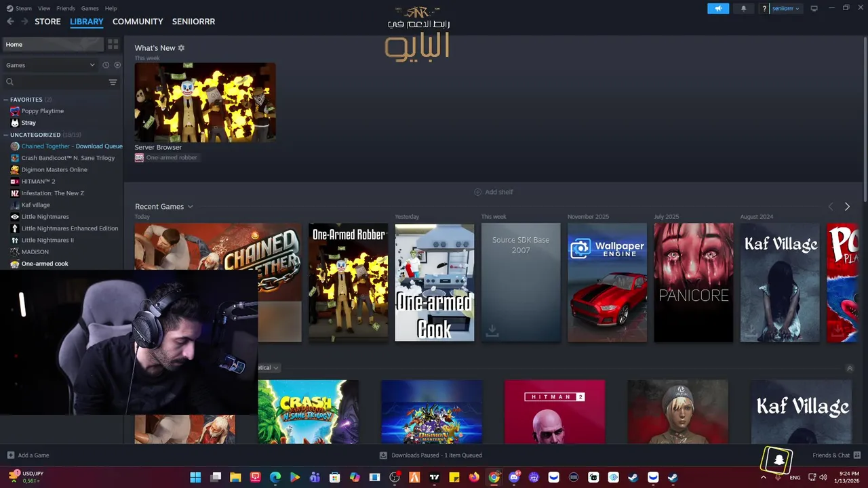Open advanced filter options in library search
The image size is (868, 488).
pos(113,82)
